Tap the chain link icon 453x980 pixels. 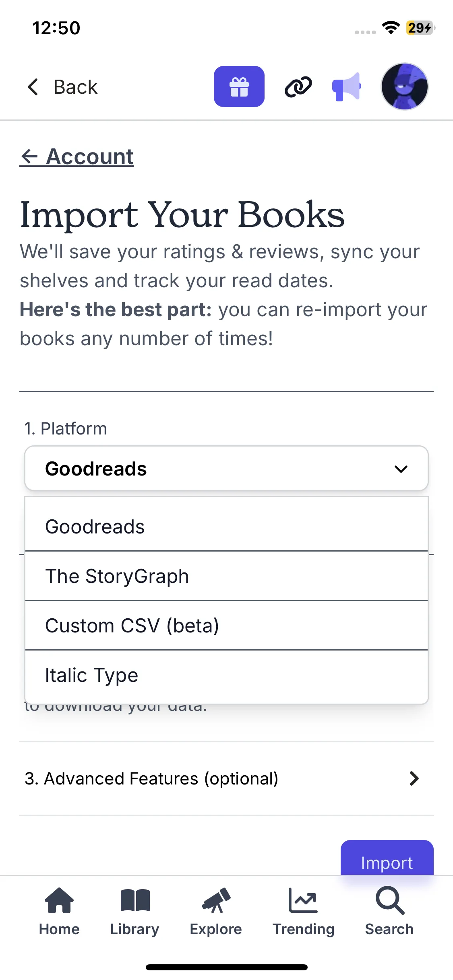(x=298, y=86)
